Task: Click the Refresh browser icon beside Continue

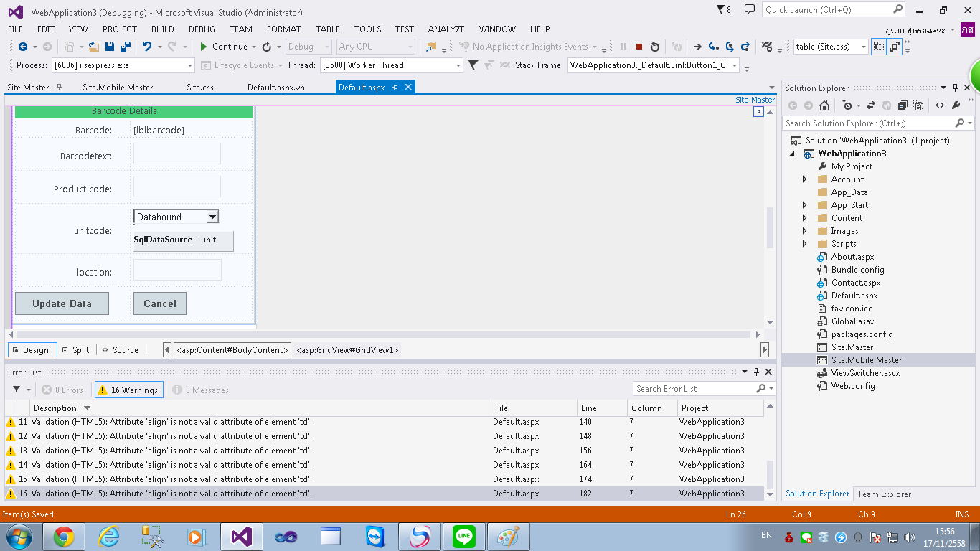Action: [267, 47]
